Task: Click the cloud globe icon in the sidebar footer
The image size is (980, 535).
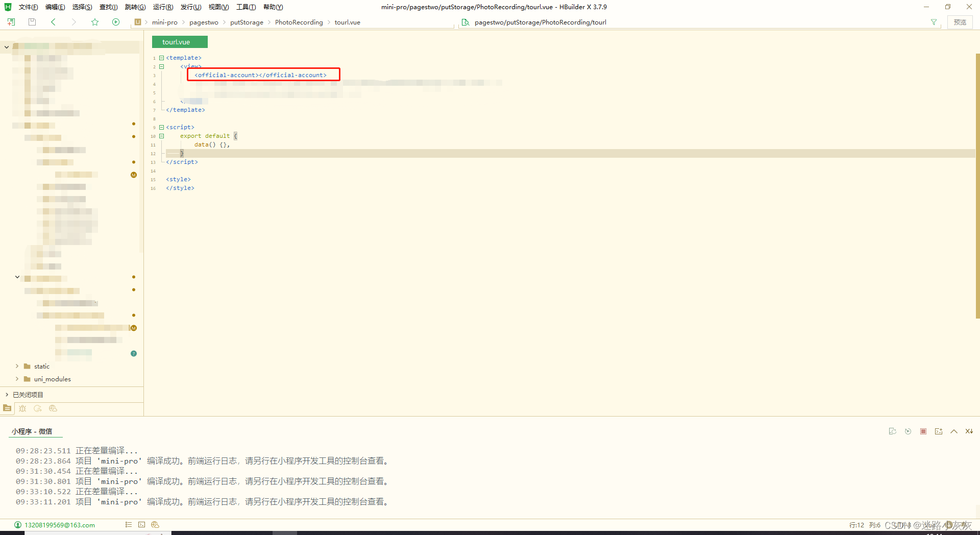Action: click(53, 408)
